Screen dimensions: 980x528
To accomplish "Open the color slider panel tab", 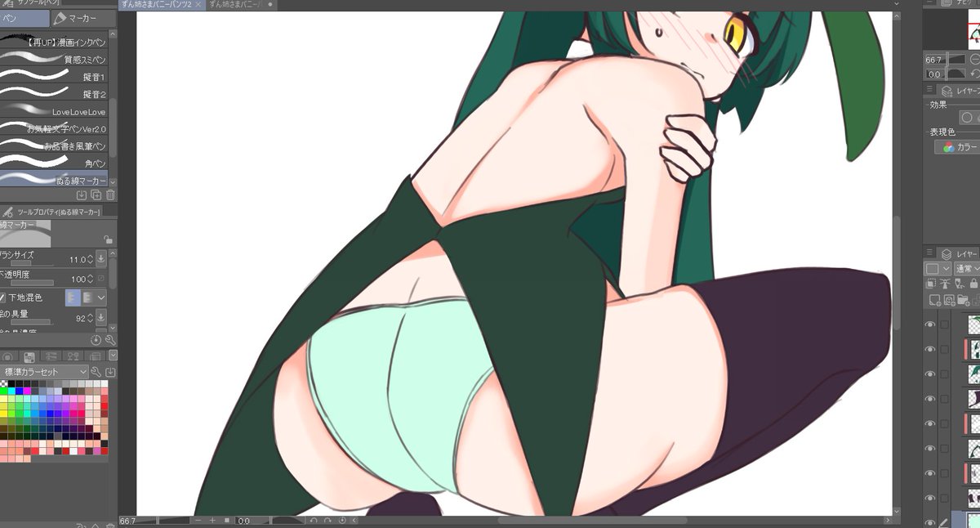I will 50,356.
